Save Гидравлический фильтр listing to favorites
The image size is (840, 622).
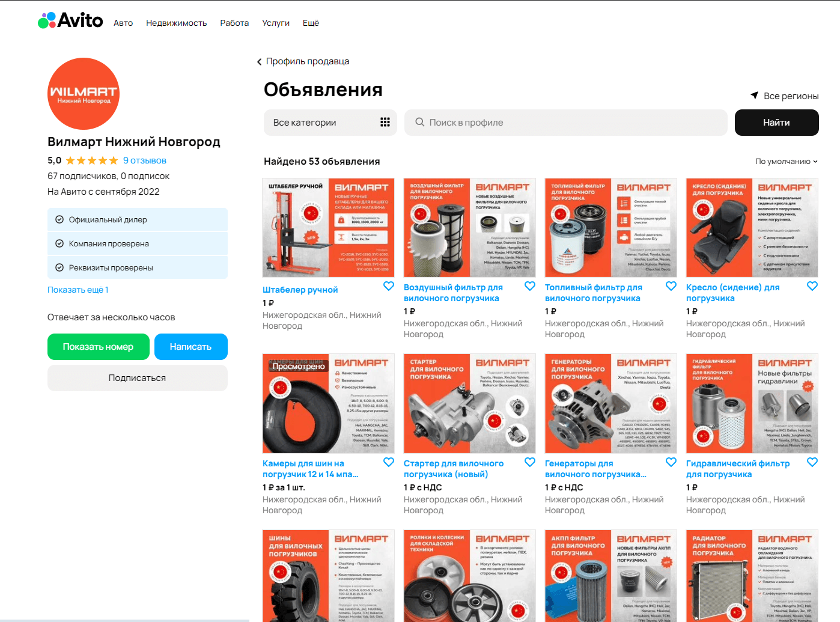coord(812,462)
